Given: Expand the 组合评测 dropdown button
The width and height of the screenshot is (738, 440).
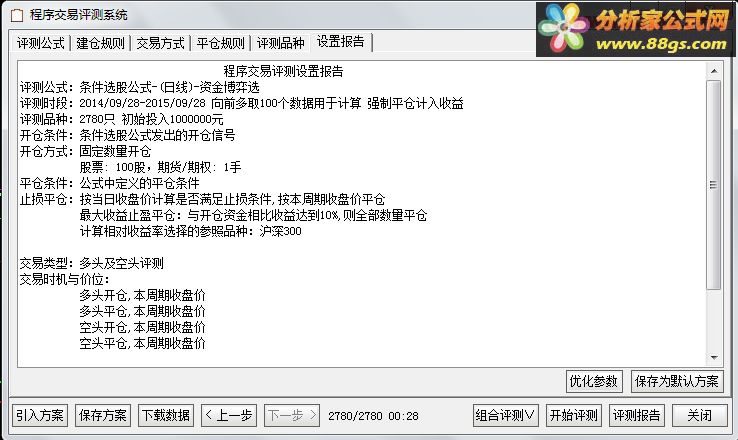Looking at the screenshot, I should (505, 416).
